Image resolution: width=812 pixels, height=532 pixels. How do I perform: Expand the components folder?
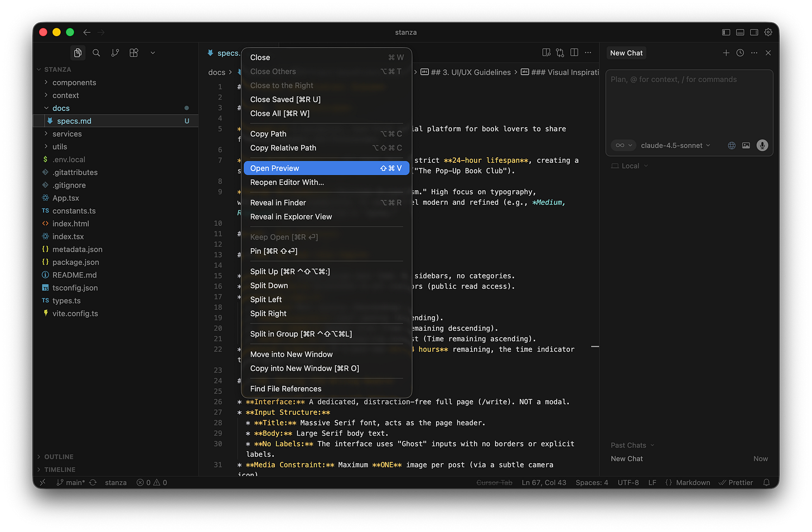point(73,82)
